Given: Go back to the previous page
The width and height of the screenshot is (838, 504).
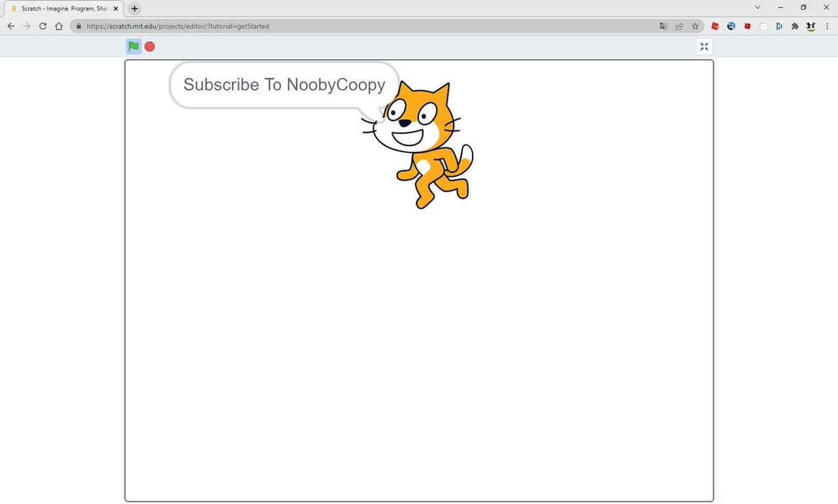Looking at the screenshot, I should click(x=10, y=26).
